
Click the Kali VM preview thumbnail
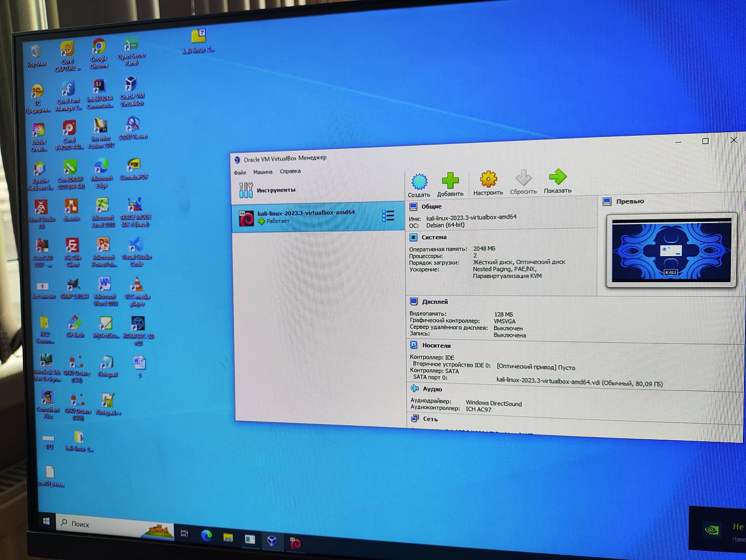(x=671, y=250)
